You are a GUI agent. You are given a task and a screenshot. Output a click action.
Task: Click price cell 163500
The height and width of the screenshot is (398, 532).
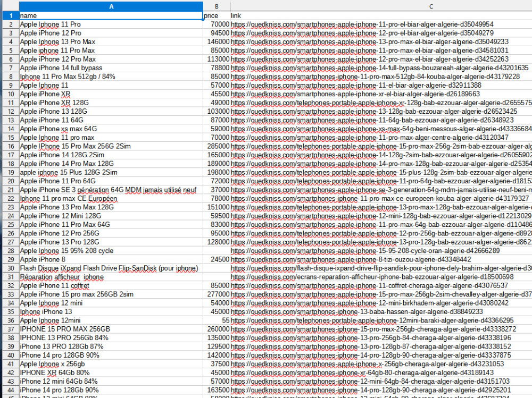217,390
